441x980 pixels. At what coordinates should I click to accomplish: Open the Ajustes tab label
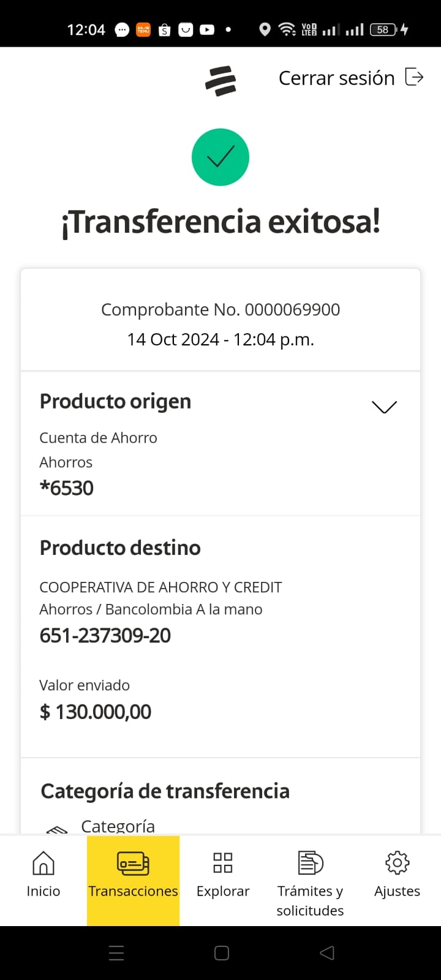coord(397,891)
